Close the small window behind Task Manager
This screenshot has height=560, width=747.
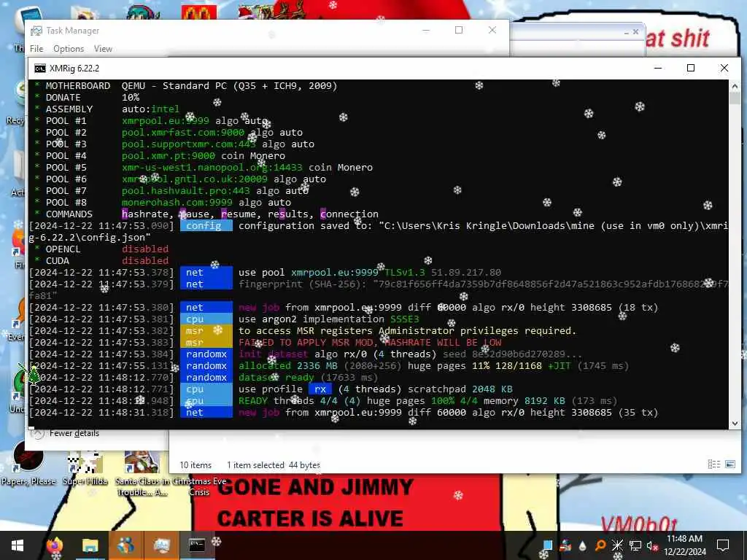635,32
